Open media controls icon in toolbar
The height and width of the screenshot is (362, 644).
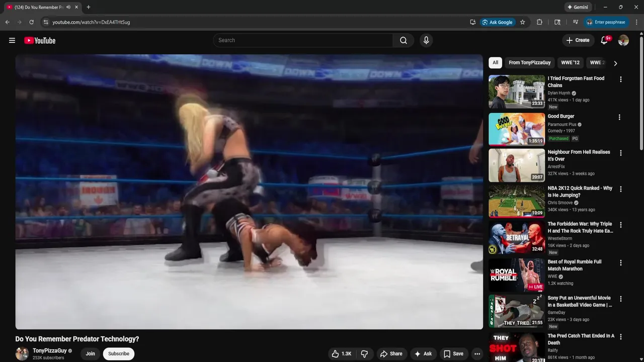575,22
